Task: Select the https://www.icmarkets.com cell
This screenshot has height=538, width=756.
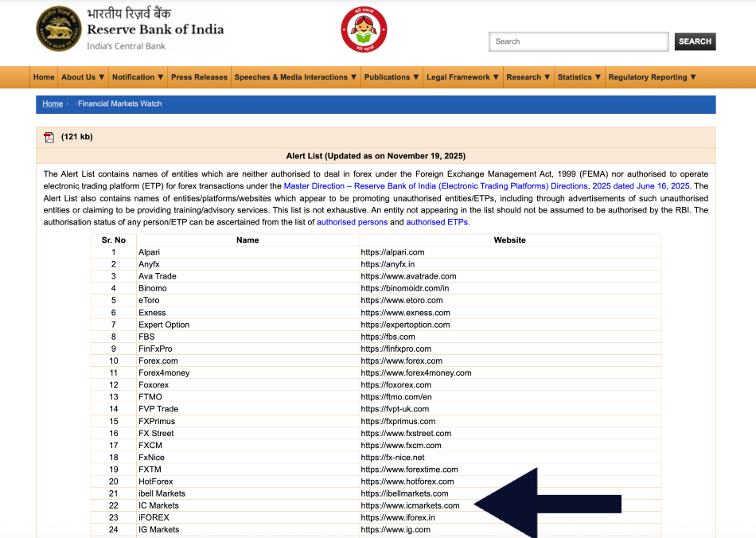Action: 509,505
